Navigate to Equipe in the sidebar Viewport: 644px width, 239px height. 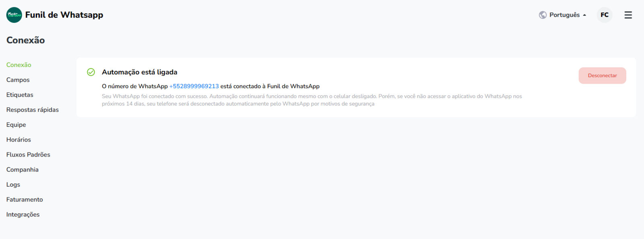point(16,125)
